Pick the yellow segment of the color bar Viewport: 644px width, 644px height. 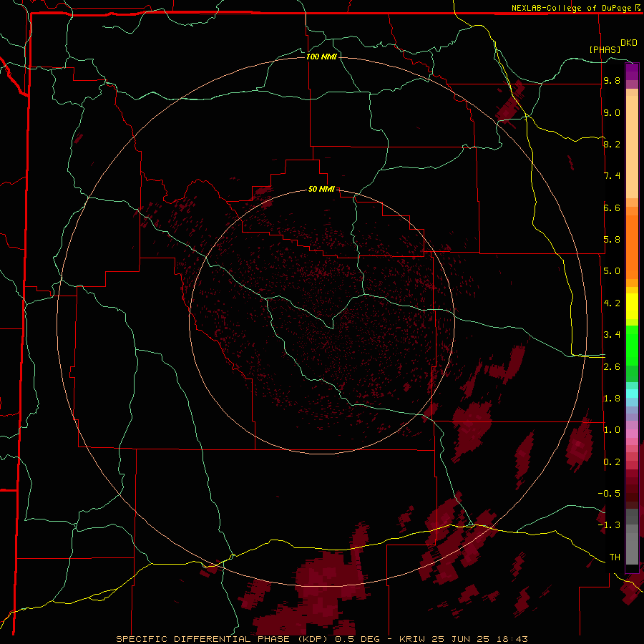coord(632,306)
